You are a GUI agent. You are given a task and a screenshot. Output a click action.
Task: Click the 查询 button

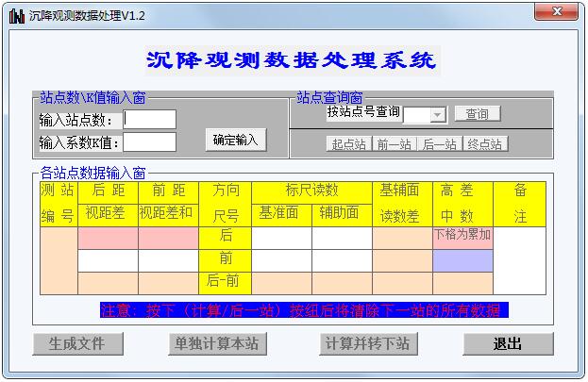point(478,114)
